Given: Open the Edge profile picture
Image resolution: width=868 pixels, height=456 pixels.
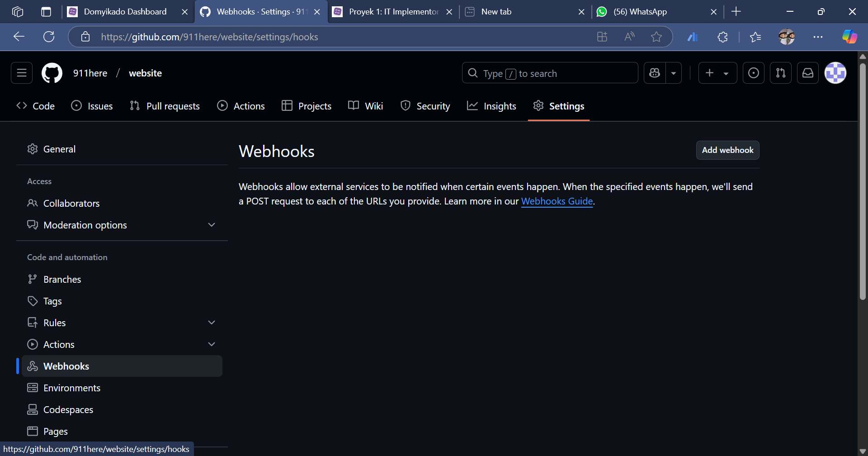Looking at the screenshot, I should 787,37.
